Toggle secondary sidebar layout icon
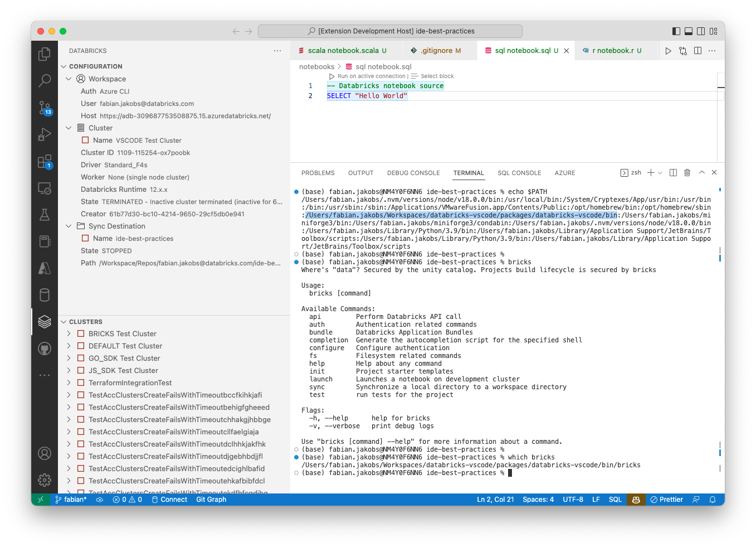This screenshot has width=756, height=547. point(701,31)
